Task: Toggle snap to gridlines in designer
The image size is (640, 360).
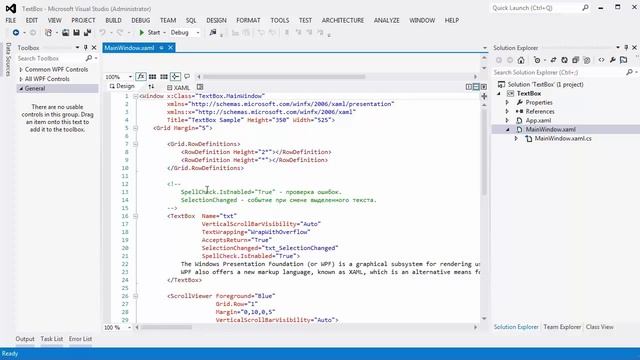Action: point(164,76)
